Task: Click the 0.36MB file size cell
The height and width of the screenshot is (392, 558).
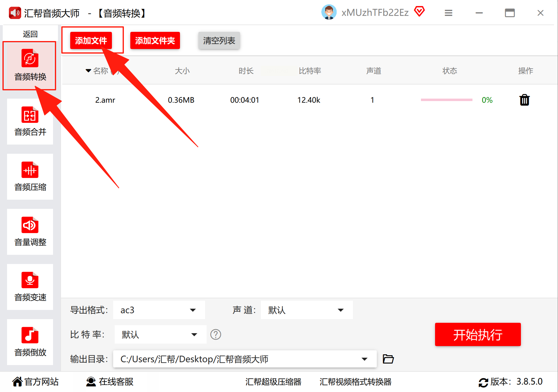Action: [x=181, y=100]
